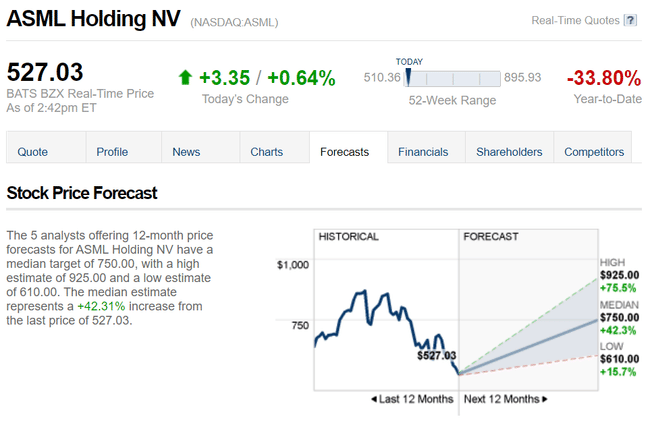Click the TODAY marker on the range bar
This screenshot has width=650, height=423.
[x=408, y=77]
